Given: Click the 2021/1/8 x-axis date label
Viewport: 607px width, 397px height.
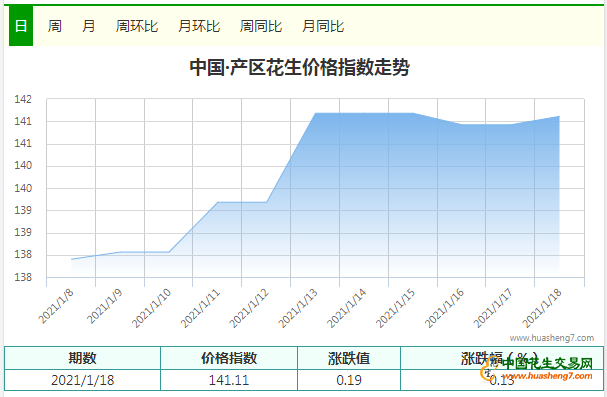Looking at the screenshot, I should (56, 306).
